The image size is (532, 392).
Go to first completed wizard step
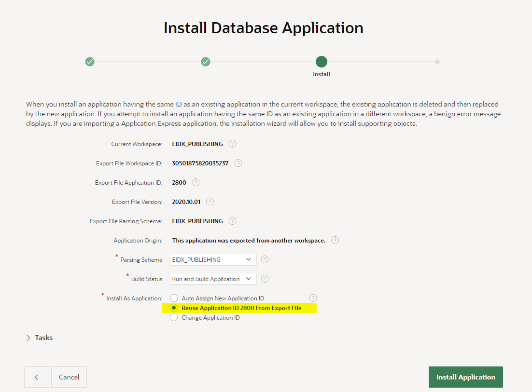coord(90,62)
